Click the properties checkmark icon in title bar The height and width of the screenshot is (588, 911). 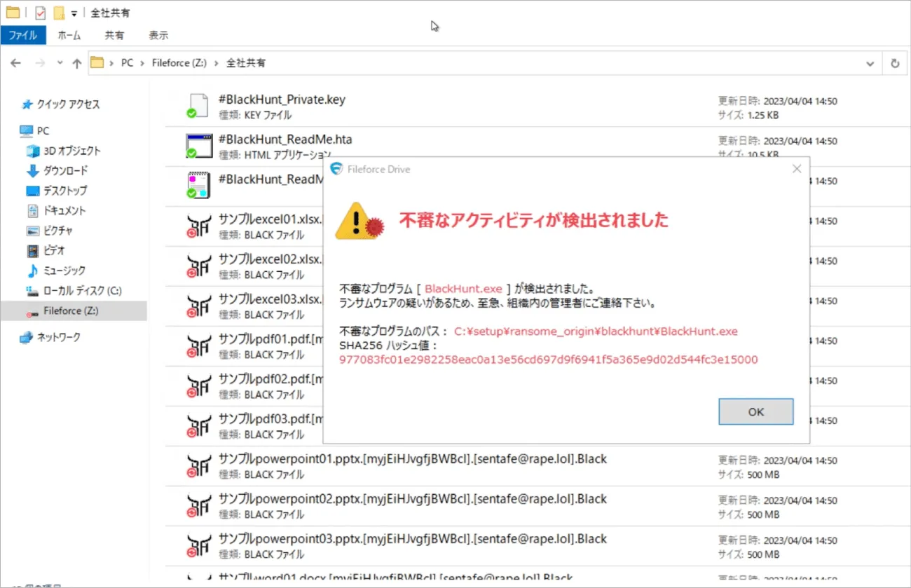pos(40,13)
